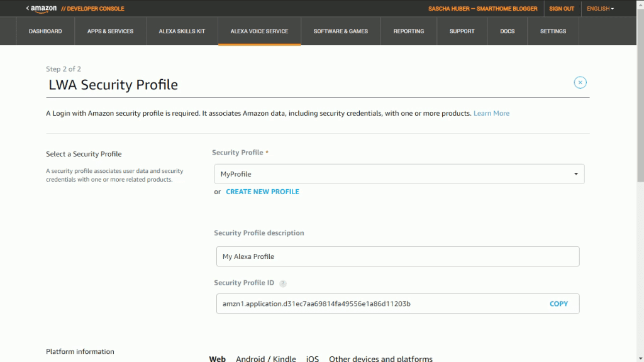Go to Settings in the navigation bar

pos(553,31)
